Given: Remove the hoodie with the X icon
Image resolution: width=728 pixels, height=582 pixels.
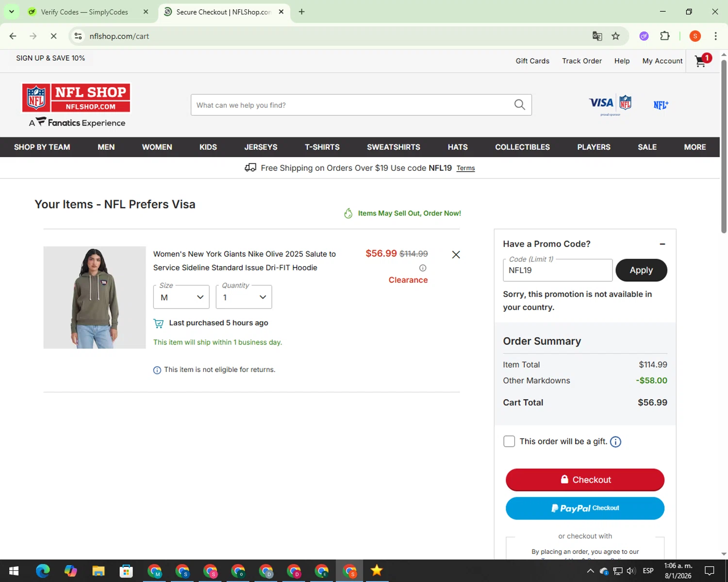Looking at the screenshot, I should pyautogui.click(x=456, y=255).
